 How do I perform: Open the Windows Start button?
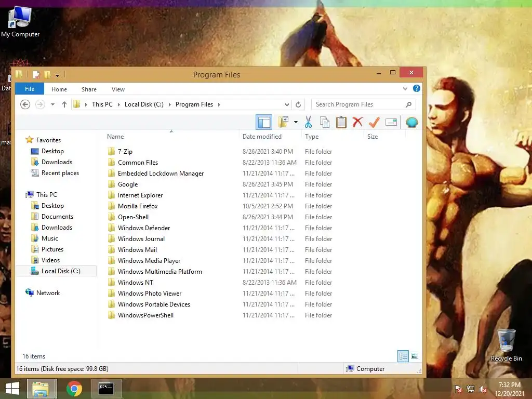(x=12, y=389)
